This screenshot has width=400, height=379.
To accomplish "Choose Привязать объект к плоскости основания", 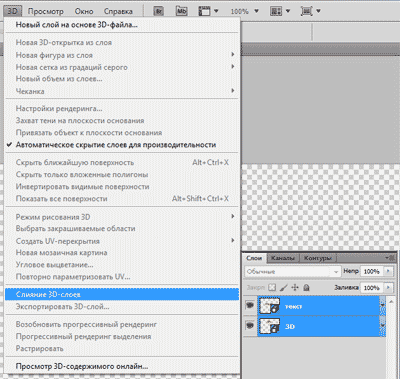I will (122, 133).
